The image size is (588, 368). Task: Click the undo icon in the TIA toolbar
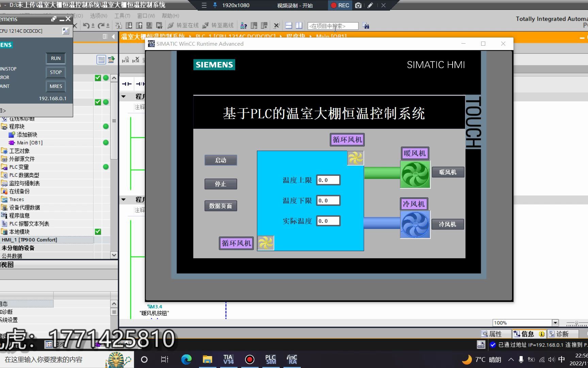(86, 26)
